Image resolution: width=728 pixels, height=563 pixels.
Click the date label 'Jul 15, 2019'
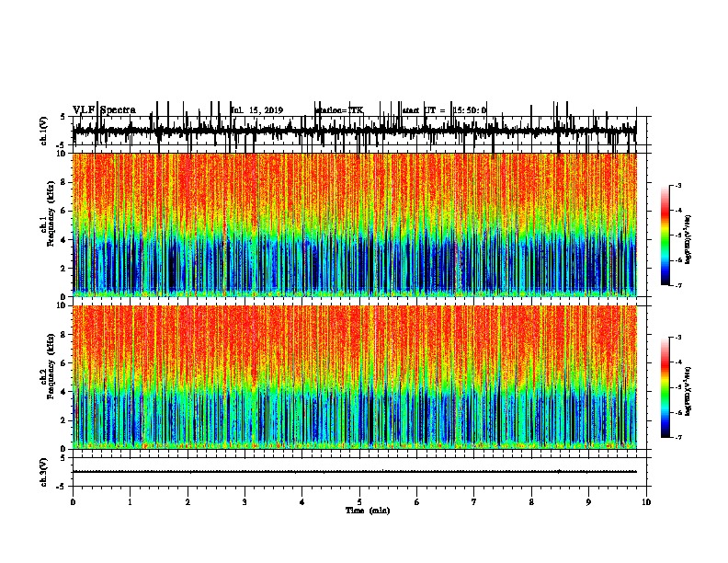257,110
